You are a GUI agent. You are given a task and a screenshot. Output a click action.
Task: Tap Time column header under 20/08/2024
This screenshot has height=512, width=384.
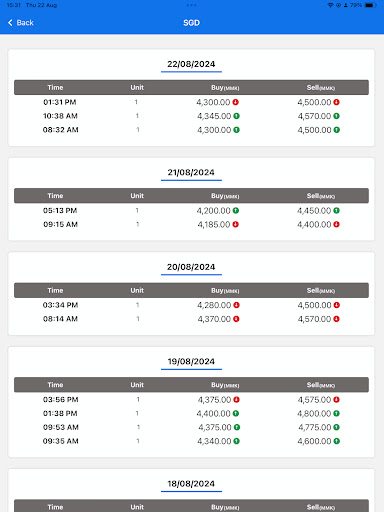pyautogui.click(x=55, y=290)
